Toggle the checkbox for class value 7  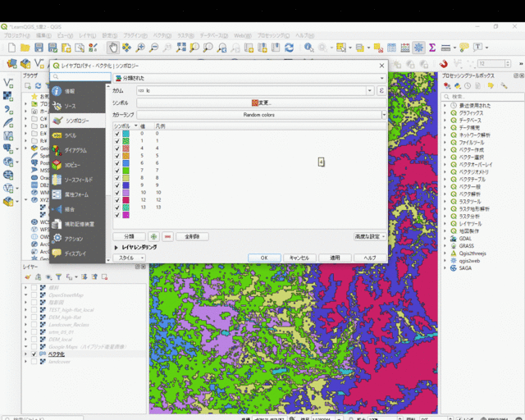click(x=117, y=170)
